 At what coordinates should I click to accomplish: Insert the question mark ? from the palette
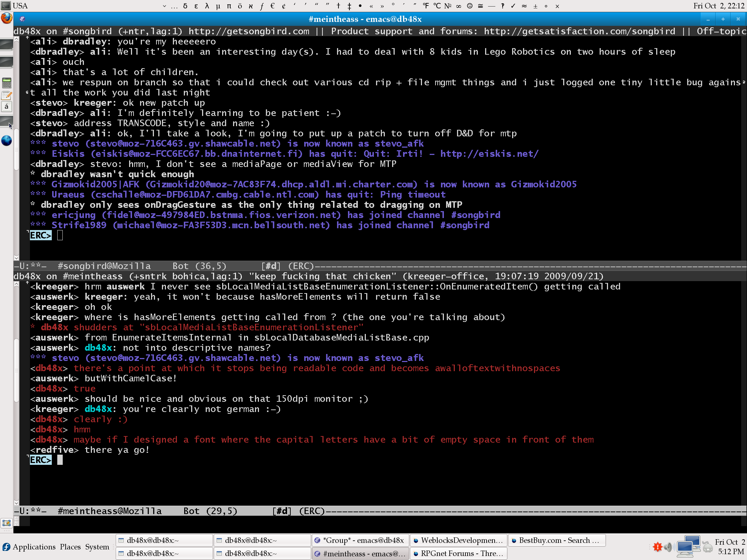tap(502, 6)
